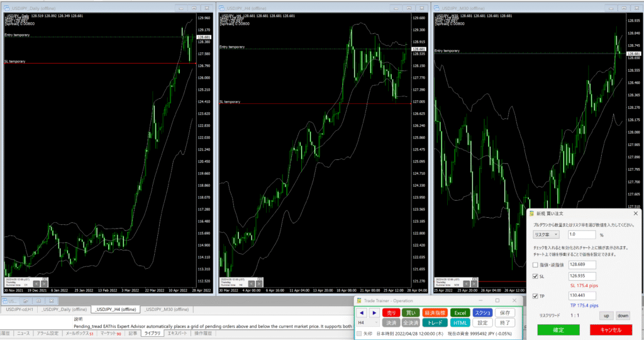Click the M30 chart mini panel previous button

(x=466, y=284)
